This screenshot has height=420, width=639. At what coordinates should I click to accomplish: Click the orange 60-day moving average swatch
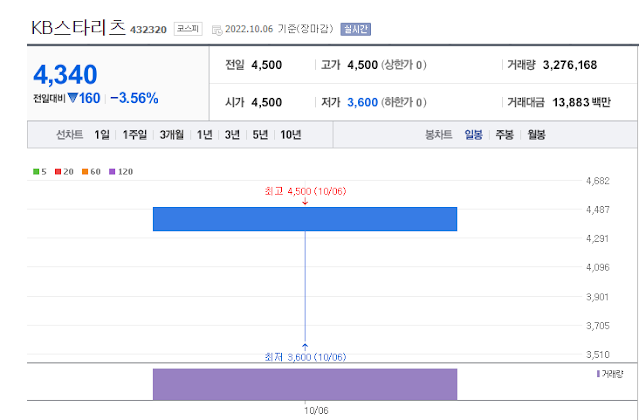click(x=85, y=172)
